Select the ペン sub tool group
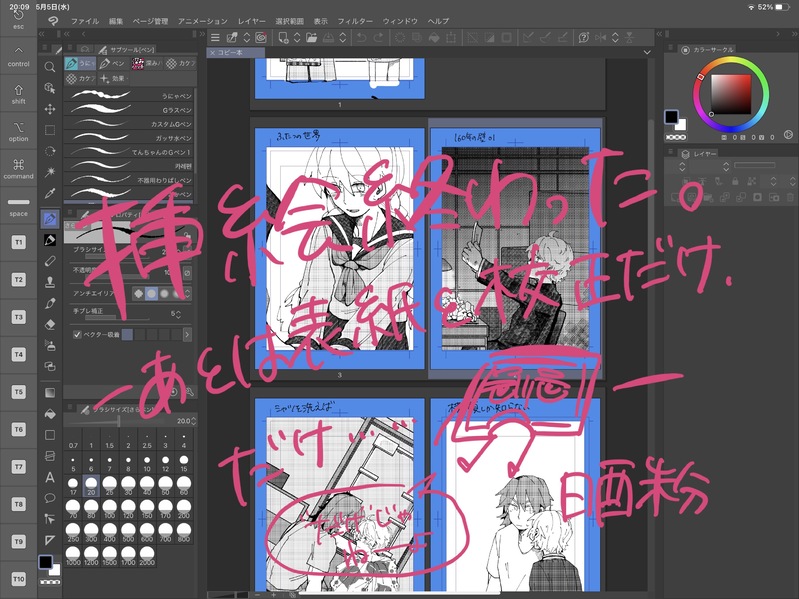 pos(113,63)
